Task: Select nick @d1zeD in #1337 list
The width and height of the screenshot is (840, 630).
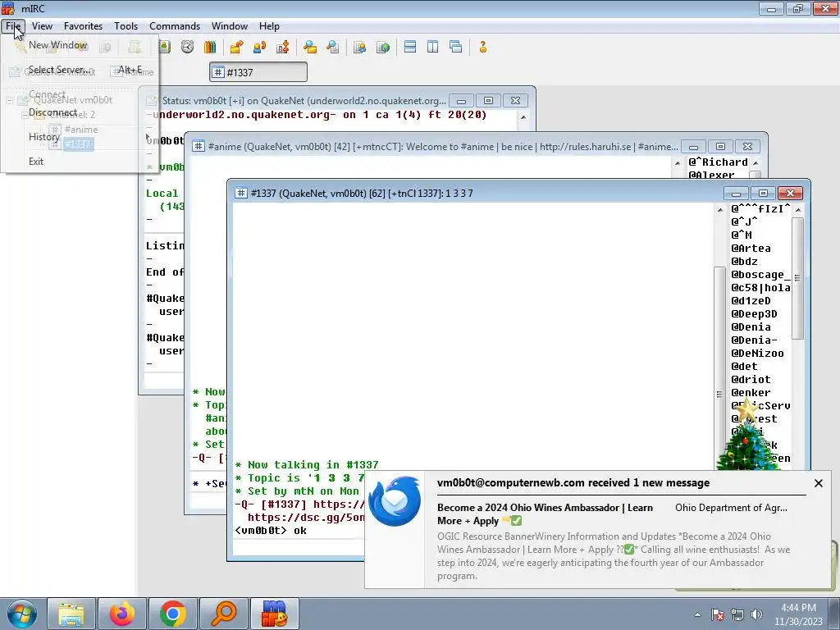Action: coord(751,300)
